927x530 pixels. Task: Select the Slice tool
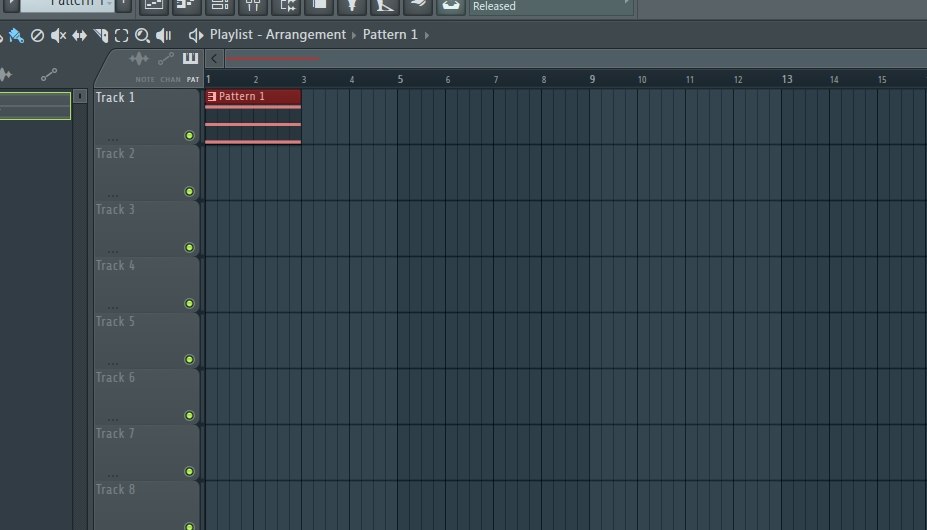pos(101,35)
